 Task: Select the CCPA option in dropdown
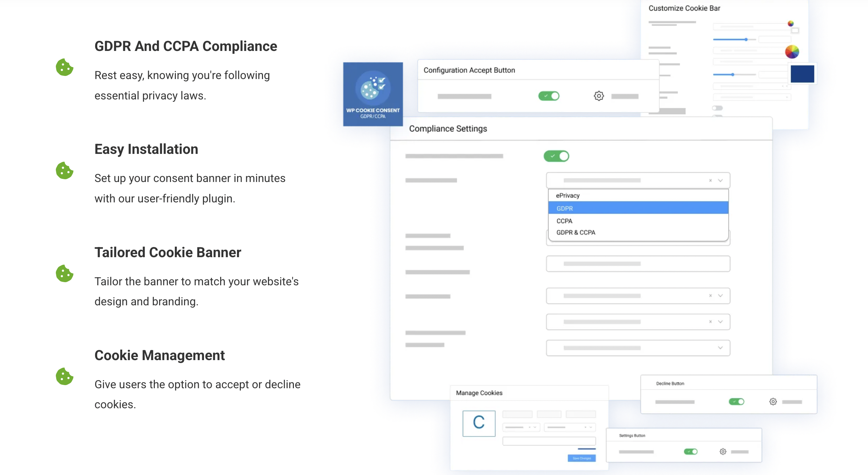click(564, 221)
